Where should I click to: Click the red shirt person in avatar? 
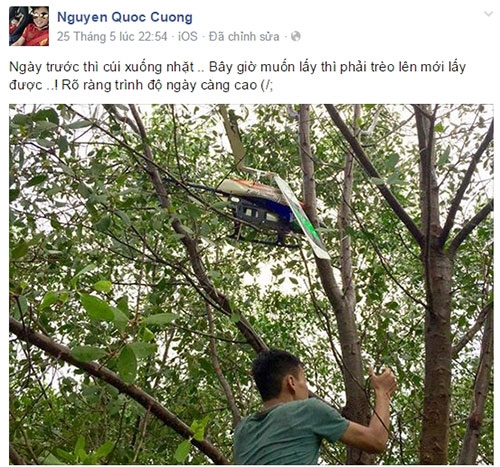coord(35,32)
